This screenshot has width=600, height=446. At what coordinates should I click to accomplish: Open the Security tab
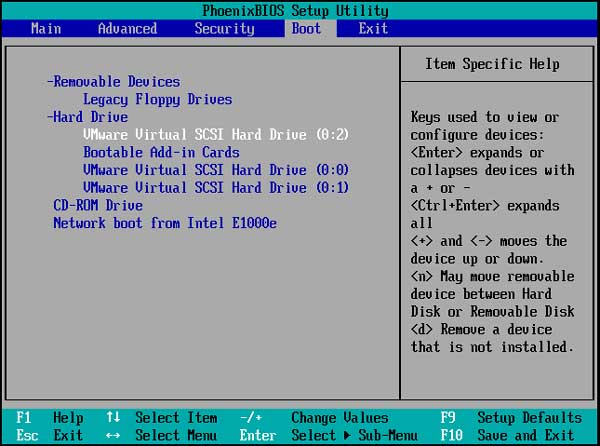click(224, 28)
